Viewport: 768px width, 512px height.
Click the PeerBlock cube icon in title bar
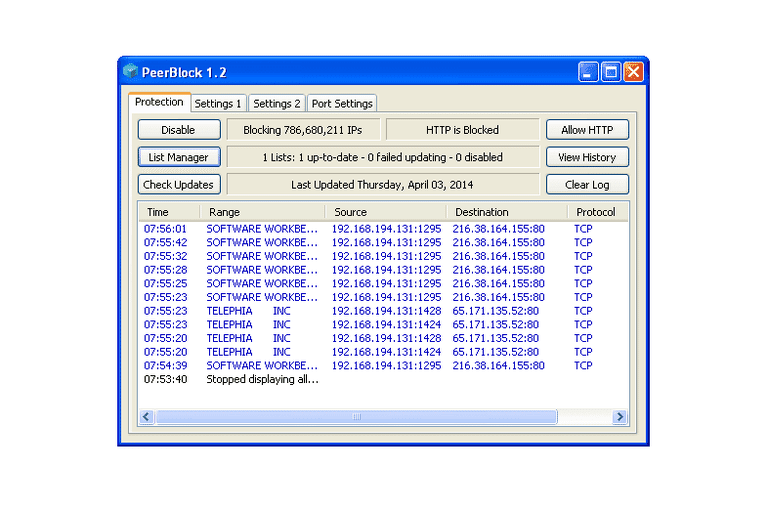[x=131, y=72]
